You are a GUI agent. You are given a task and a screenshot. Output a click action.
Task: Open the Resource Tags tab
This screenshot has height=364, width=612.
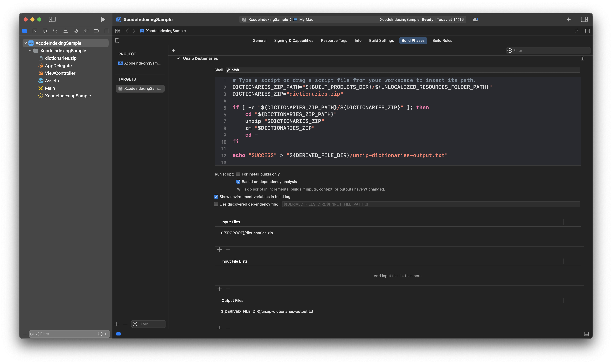pos(334,40)
